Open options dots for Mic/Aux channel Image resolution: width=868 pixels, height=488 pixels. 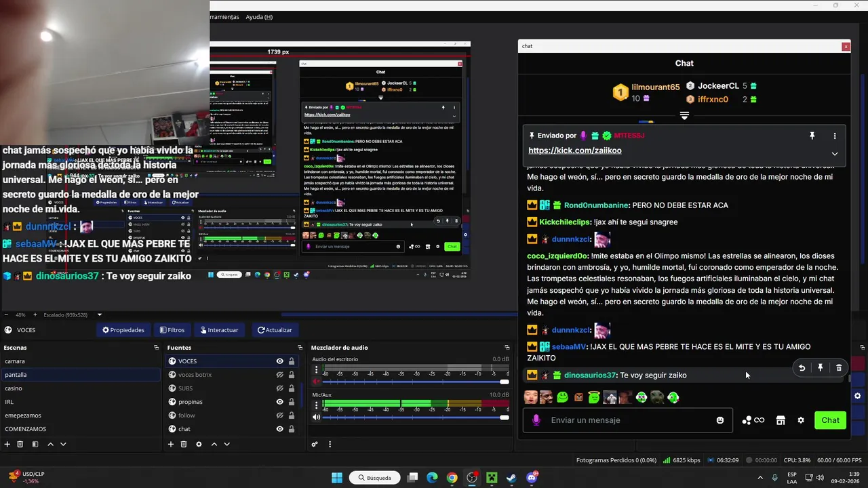[x=316, y=406]
